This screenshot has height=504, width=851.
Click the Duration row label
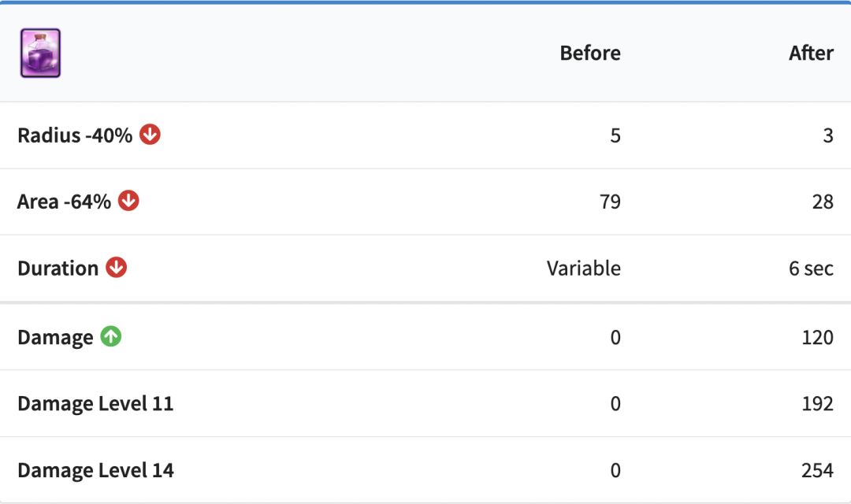58,269
